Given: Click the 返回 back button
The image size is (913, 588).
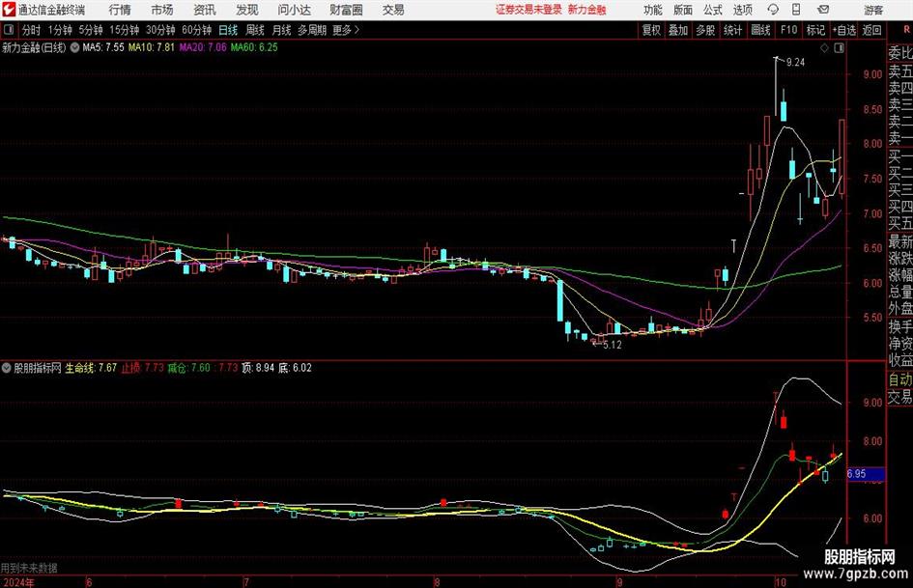Looking at the screenshot, I should coord(872,30).
